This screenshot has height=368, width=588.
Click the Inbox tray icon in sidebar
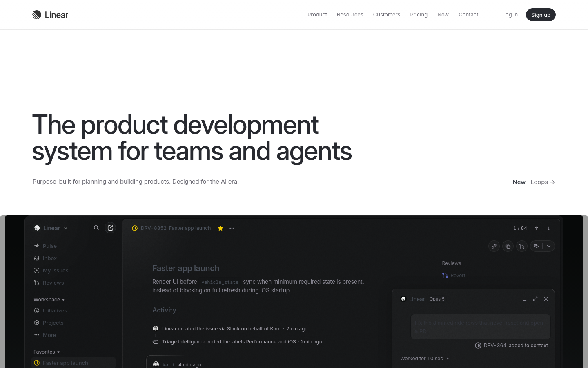(x=37, y=258)
